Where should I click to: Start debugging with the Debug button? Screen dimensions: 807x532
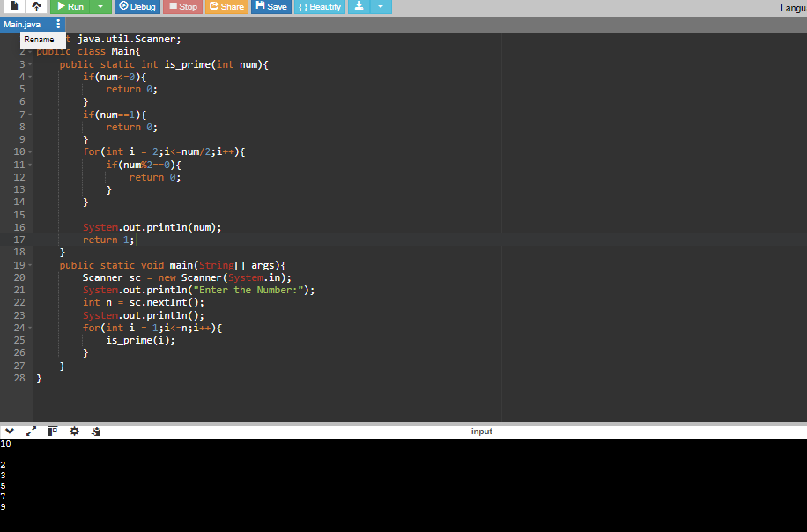(x=137, y=6)
